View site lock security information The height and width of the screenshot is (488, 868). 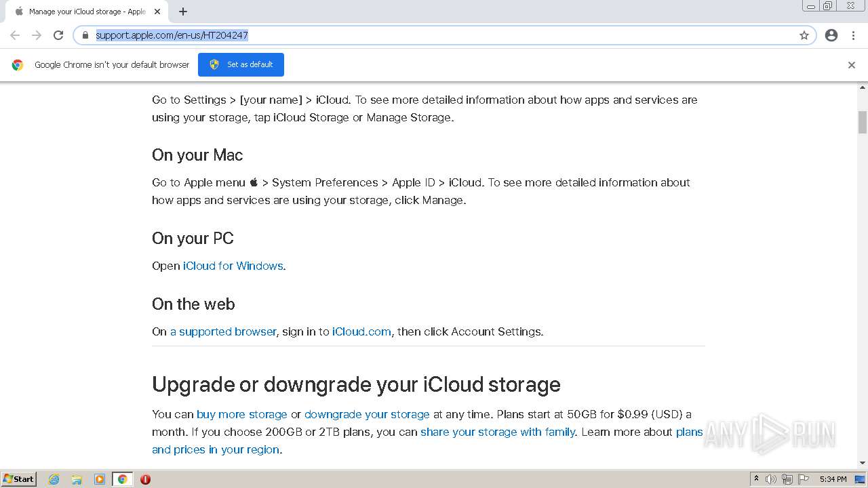(85, 35)
